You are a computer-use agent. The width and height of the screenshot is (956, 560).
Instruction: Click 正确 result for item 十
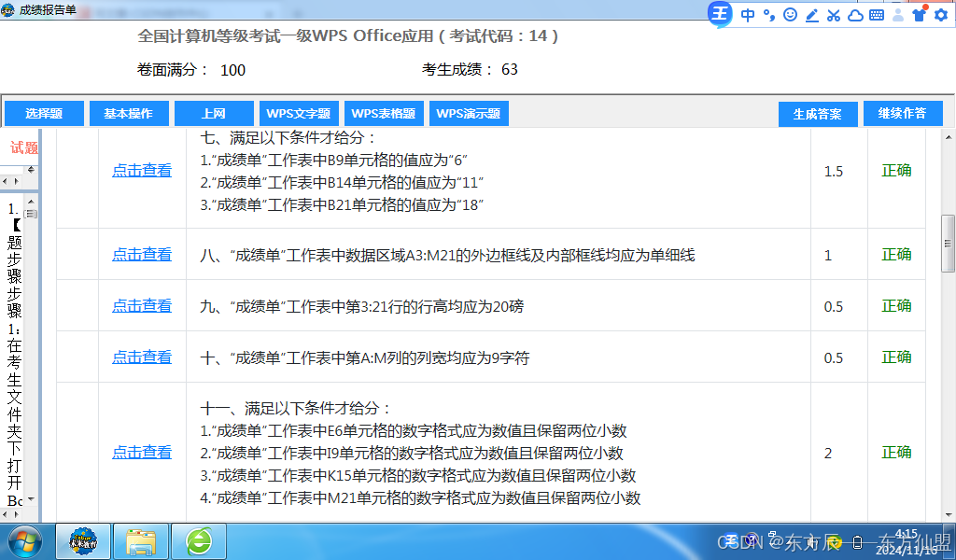point(896,357)
